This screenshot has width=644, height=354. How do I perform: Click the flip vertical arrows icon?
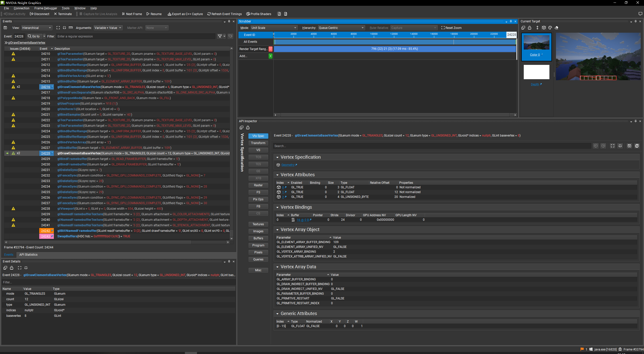(x=537, y=28)
